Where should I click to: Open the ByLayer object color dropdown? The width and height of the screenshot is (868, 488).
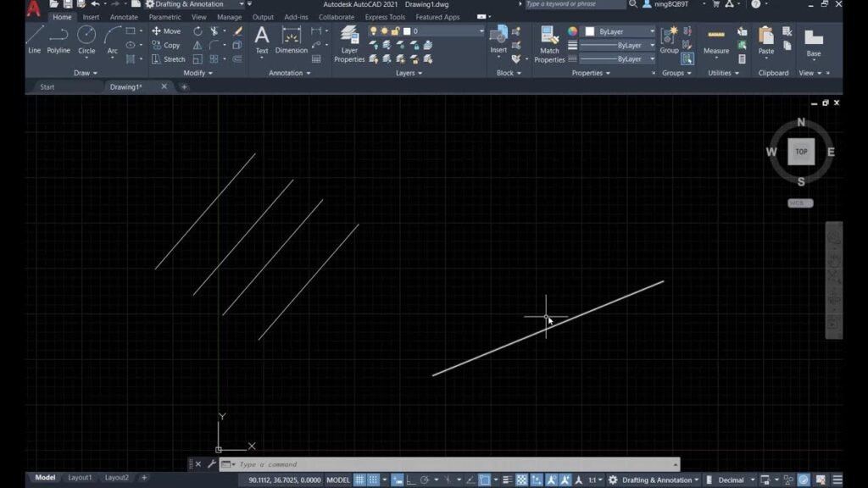click(x=652, y=31)
